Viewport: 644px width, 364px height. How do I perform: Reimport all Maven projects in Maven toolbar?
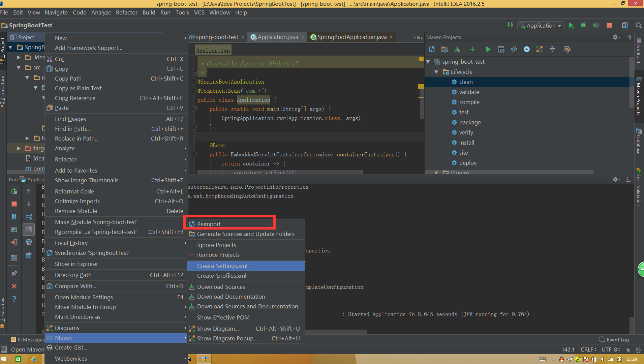point(432,50)
